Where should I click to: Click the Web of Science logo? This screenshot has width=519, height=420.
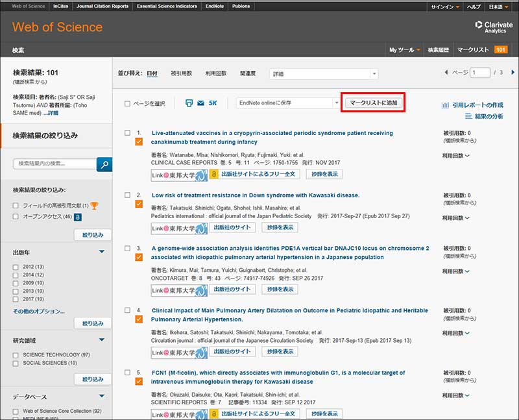pyautogui.click(x=58, y=27)
